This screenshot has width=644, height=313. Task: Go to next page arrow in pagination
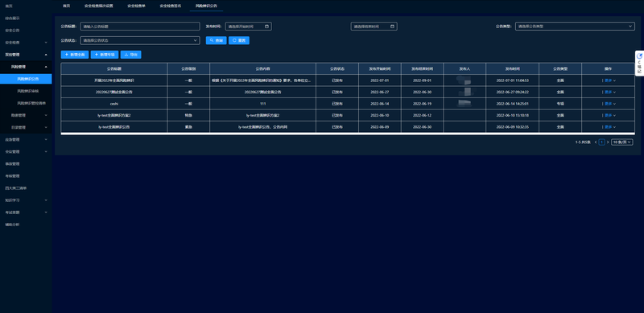click(608, 142)
